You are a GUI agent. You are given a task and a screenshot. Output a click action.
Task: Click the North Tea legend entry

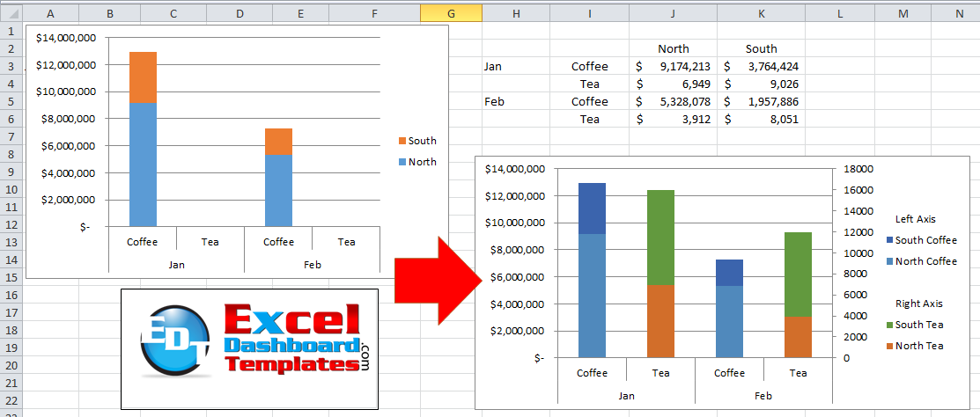pos(918,346)
